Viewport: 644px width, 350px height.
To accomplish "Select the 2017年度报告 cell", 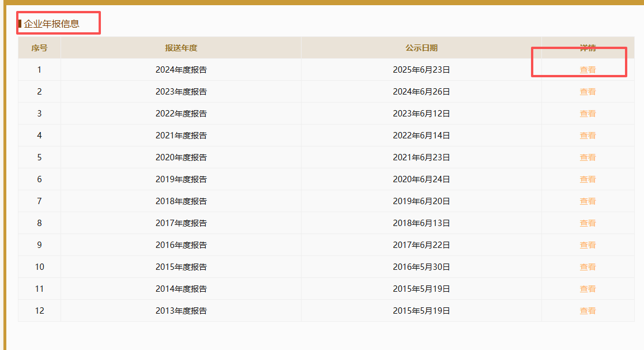I will pos(181,223).
